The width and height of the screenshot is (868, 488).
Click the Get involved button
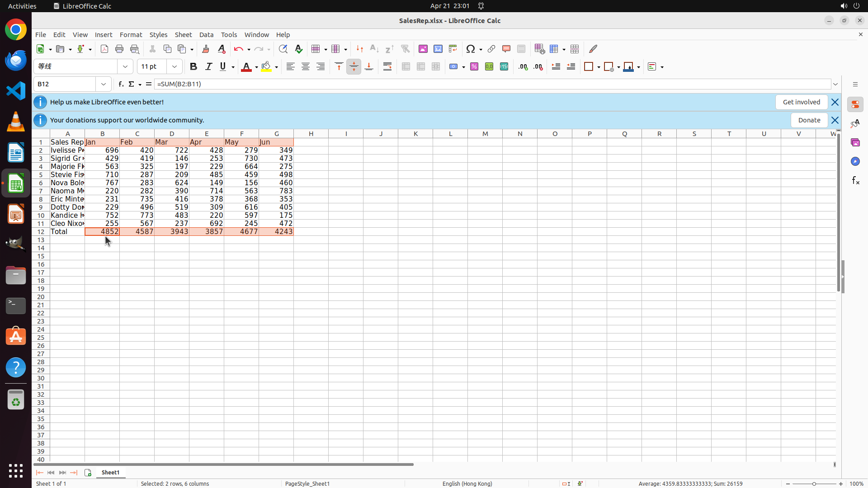(x=801, y=102)
